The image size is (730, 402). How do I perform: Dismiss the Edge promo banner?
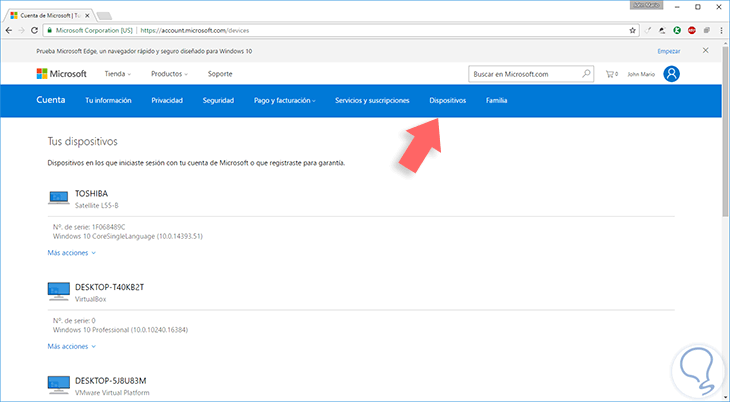(706, 50)
